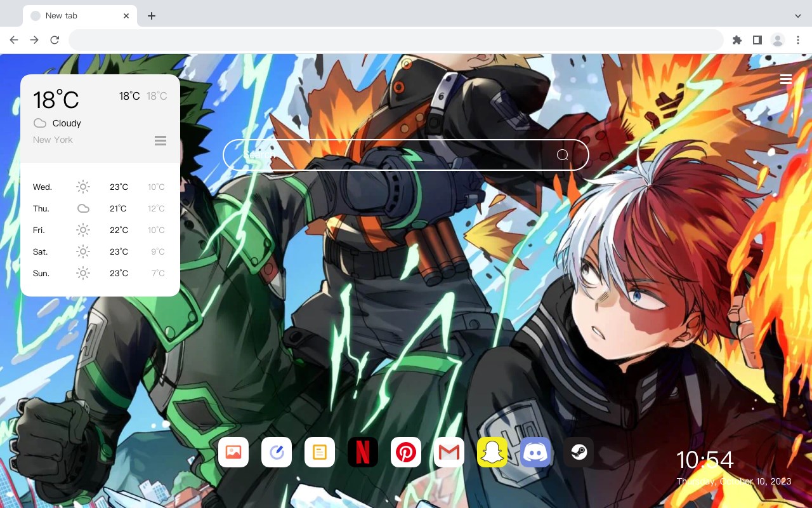The width and height of the screenshot is (812, 508).
Task: Click Wednesday's sunny weather icon
Action: pyautogui.click(x=83, y=187)
